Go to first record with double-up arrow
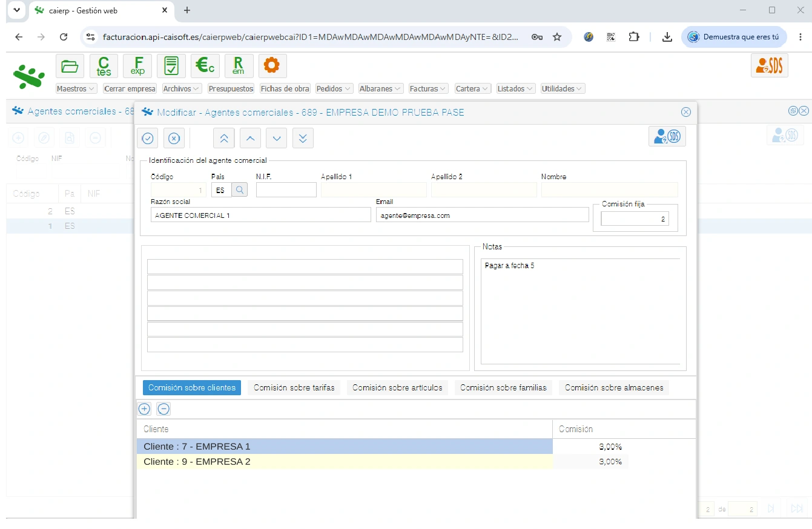 pyautogui.click(x=224, y=138)
